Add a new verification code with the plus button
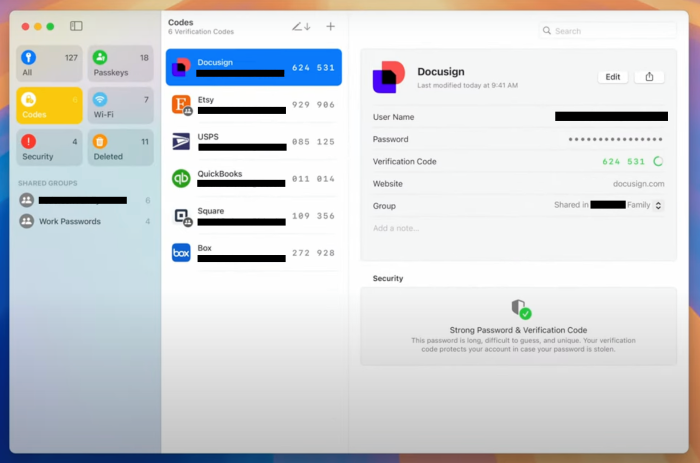 330,26
